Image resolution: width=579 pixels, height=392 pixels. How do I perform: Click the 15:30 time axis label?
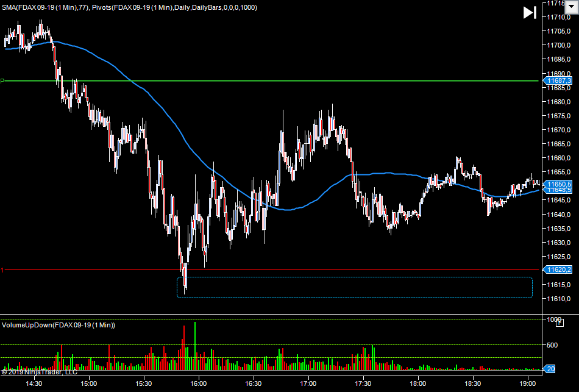(x=144, y=383)
